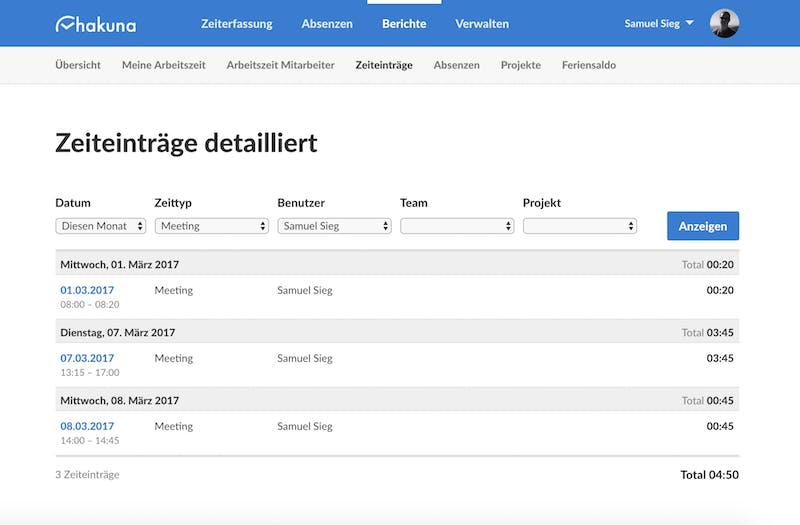The width and height of the screenshot is (800, 525).
Task: Switch to the Übersicht tab
Action: (78, 65)
